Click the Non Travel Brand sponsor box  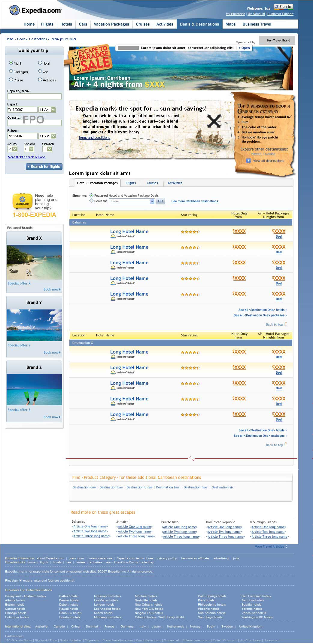[277, 40]
